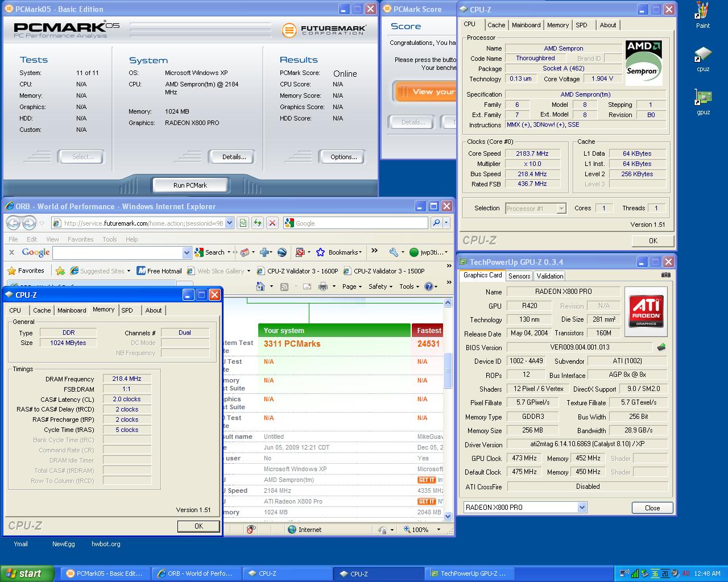This screenshot has width=728, height=582.
Task: Expand Google toolbar search box dropdown
Action: pyautogui.click(x=187, y=252)
